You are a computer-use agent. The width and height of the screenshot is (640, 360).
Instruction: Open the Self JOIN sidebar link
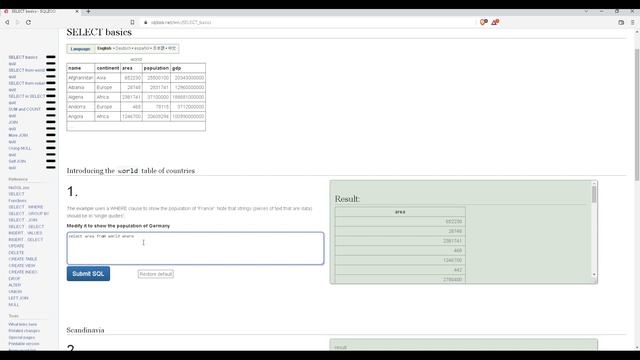(x=17, y=161)
